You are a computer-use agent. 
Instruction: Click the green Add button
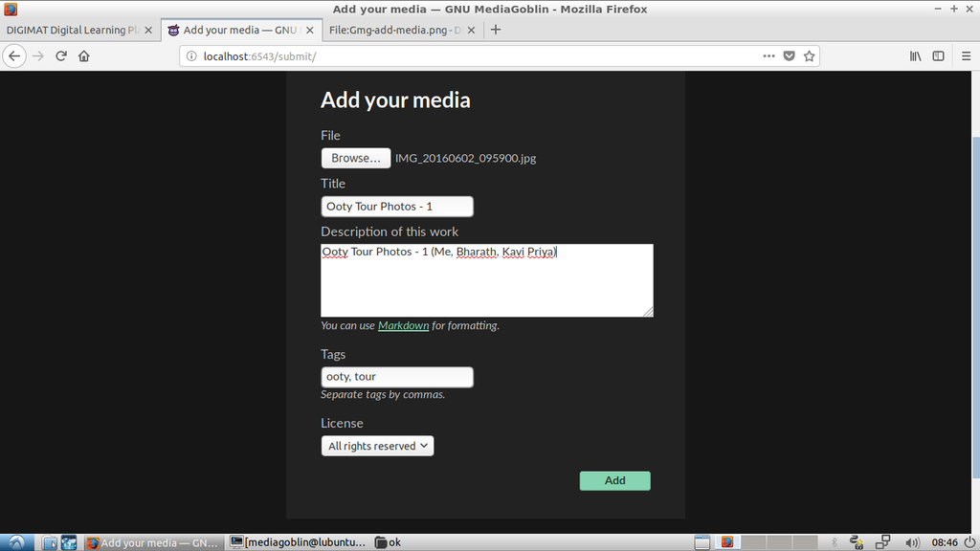[614, 481]
